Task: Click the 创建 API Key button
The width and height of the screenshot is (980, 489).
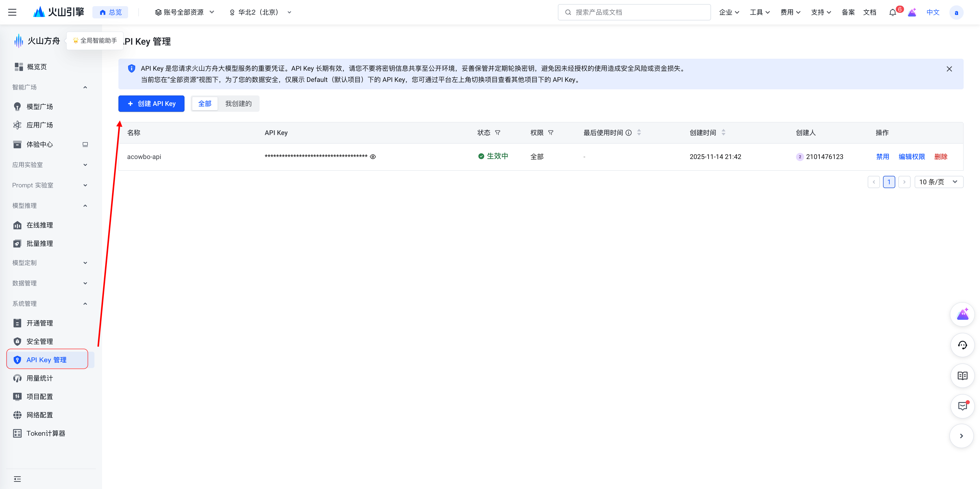Action: coord(151,103)
